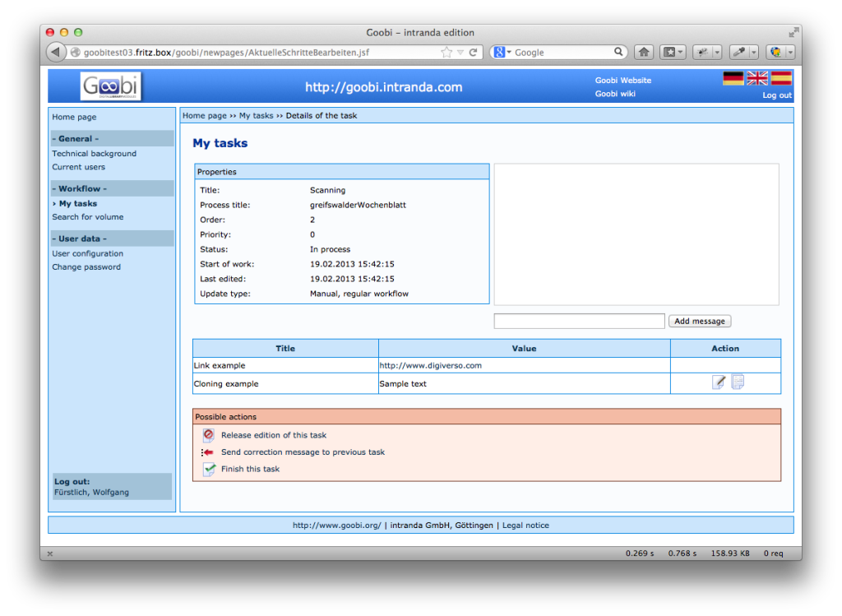The image size is (842, 616).
Task: Click the Goobi wiki link
Action: [x=615, y=94]
